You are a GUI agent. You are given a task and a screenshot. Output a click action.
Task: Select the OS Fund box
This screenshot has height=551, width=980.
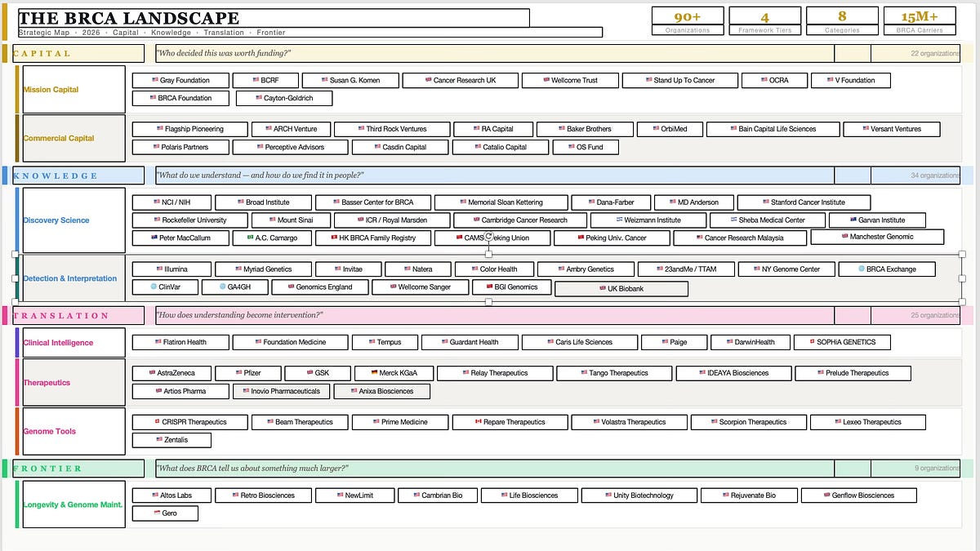[x=586, y=147]
